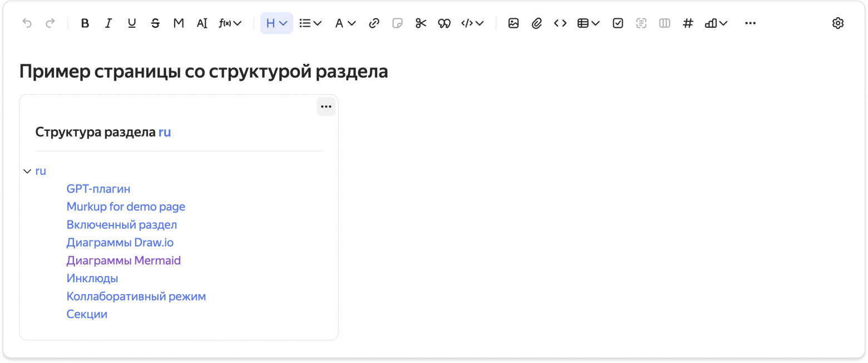Apply italic formatting
Image resolution: width=868 pixels, height=363 pixels.
pyautogui.click(x=108, y=23)
